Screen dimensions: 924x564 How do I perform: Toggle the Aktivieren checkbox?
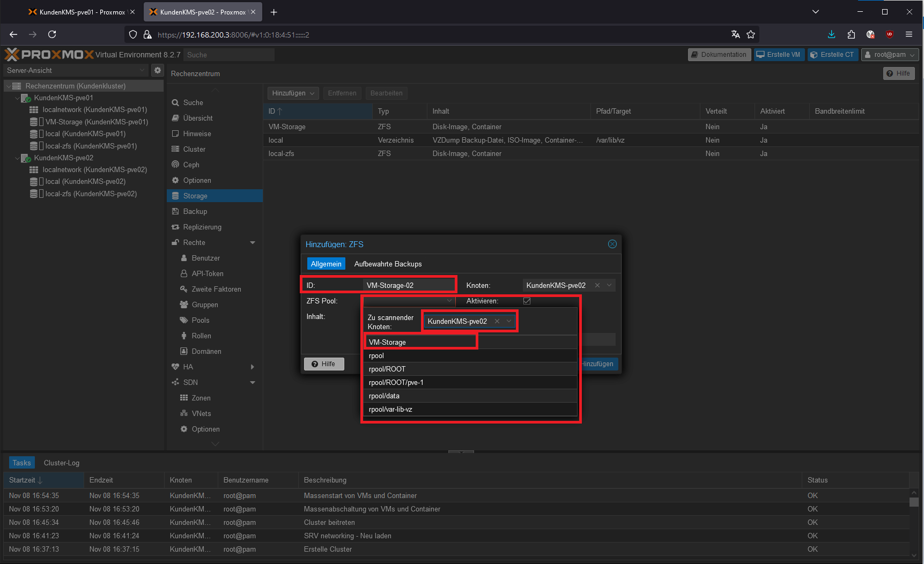pyautogui.click(x=527, y=301)
